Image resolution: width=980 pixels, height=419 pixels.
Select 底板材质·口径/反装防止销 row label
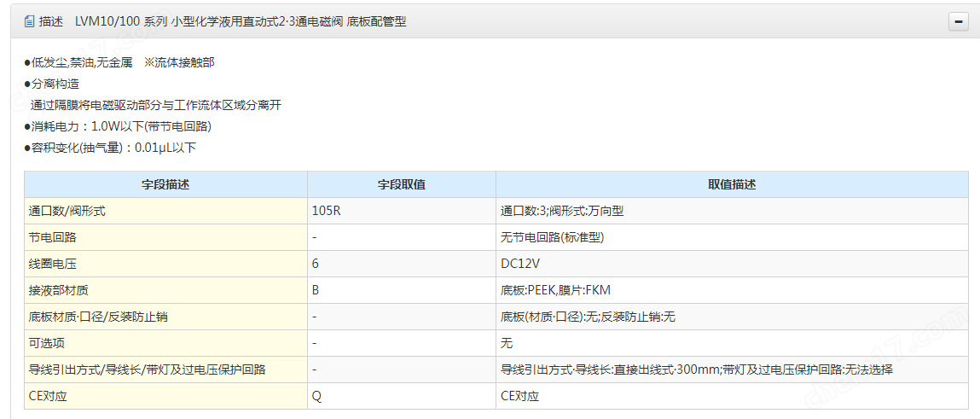[165, 317]
